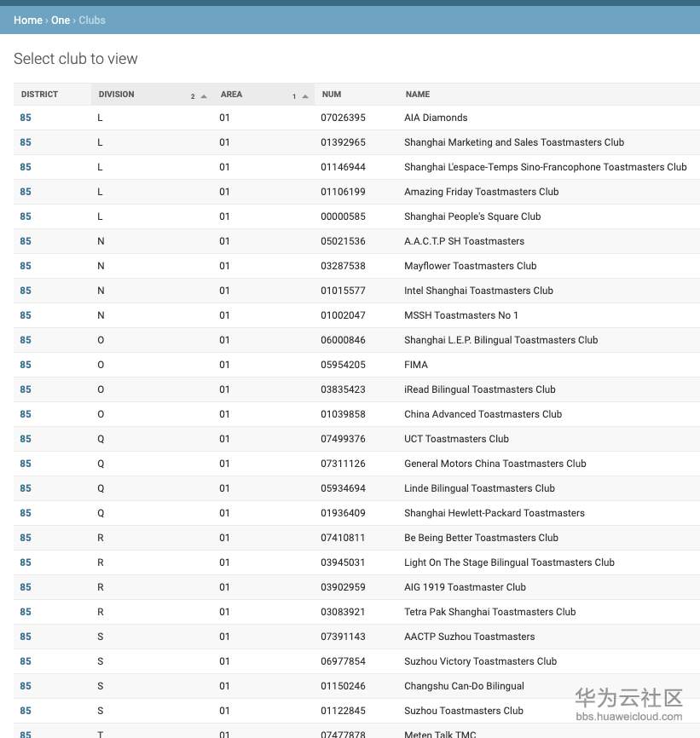Open district link for AACTP Suzhou Toastmasters
The width and height of the screenshot is (700, 738).
[x=26, y=637]
